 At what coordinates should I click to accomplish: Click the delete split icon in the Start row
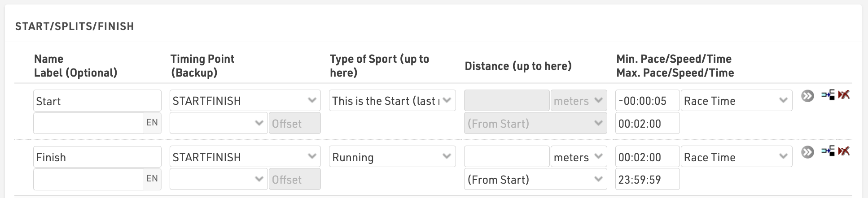coord(844,95)
